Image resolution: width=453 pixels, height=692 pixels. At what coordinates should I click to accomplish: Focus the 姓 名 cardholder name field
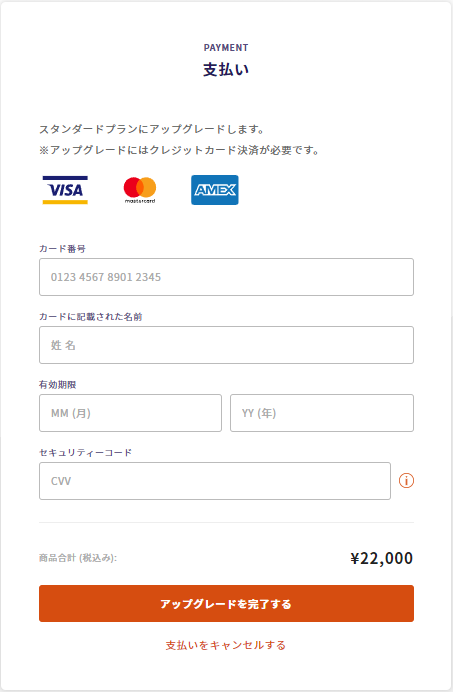tap(226, 345)
